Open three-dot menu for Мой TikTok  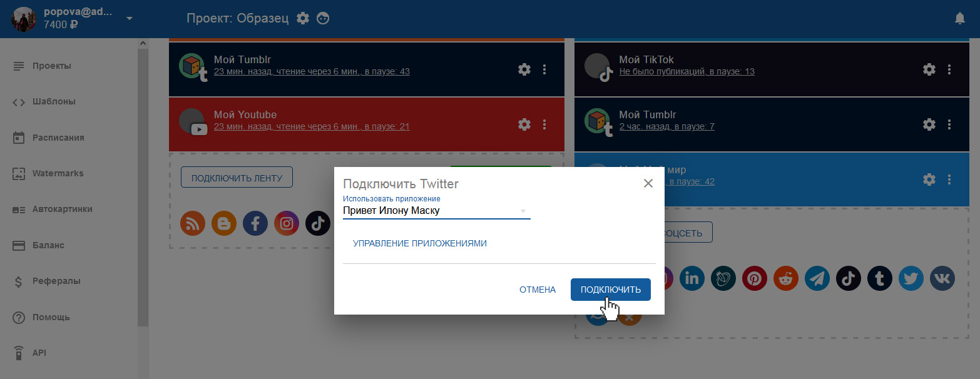[x=949, y=69]
